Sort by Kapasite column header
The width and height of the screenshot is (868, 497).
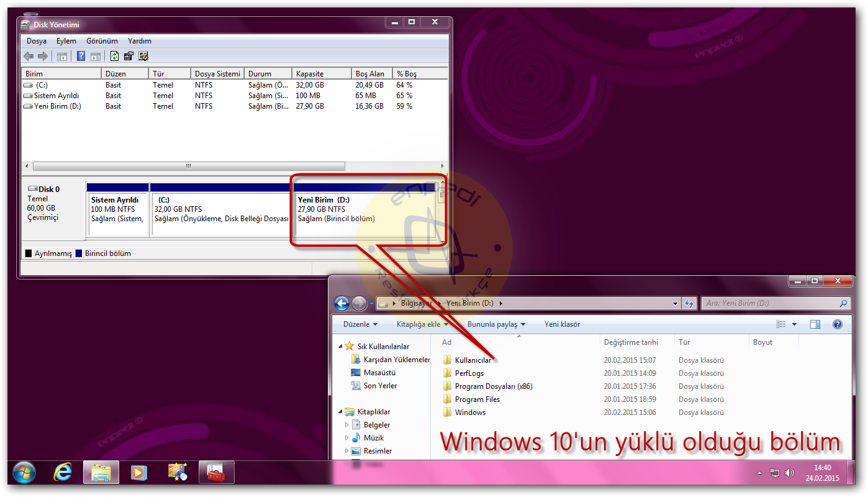pyautogui.click(x=322, y=73)
